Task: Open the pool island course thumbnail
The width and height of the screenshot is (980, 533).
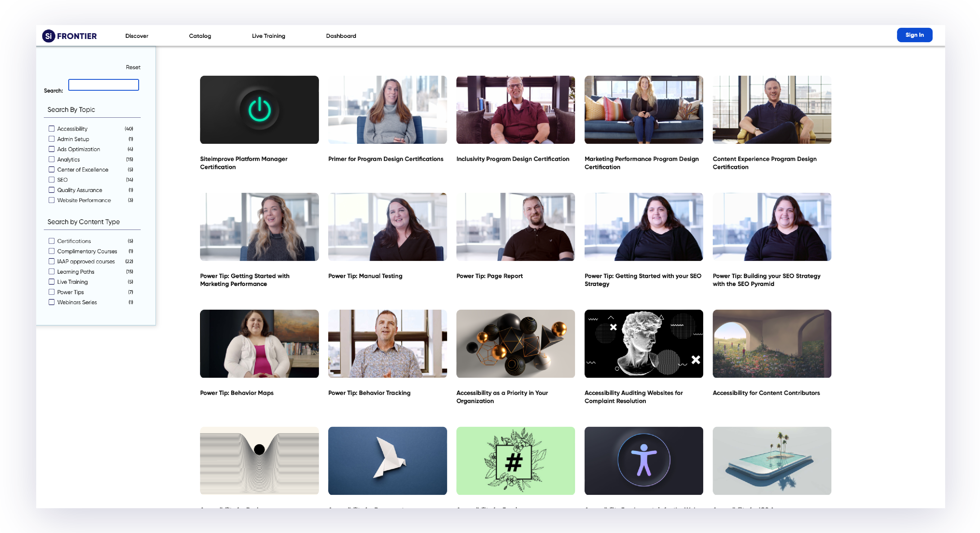Action: tap(772, 460)
